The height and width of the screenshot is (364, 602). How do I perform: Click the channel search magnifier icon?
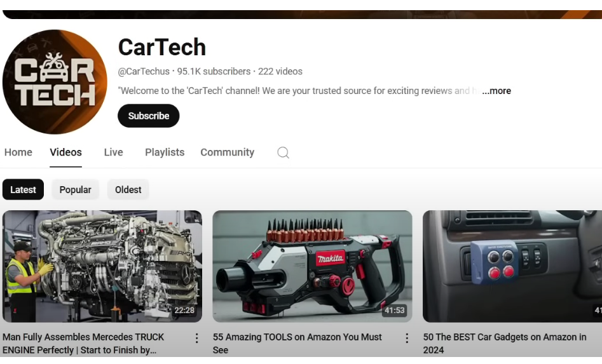pos(284,152)
